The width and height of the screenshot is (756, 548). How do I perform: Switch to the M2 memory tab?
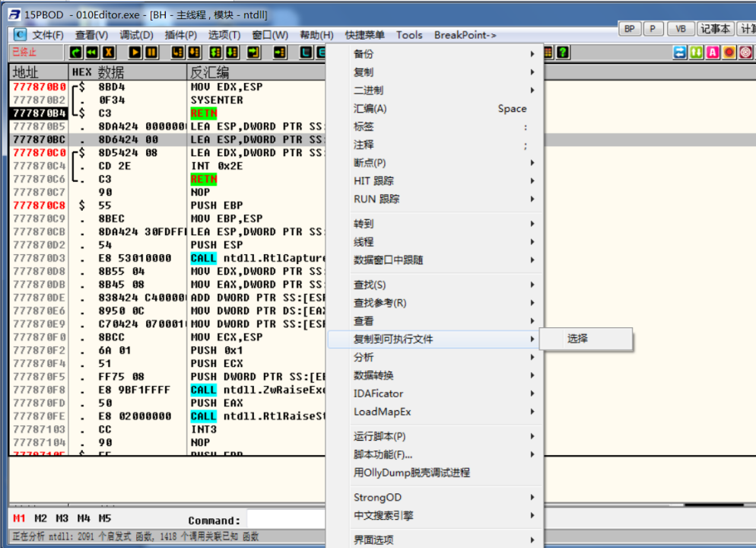pos(40,519)
